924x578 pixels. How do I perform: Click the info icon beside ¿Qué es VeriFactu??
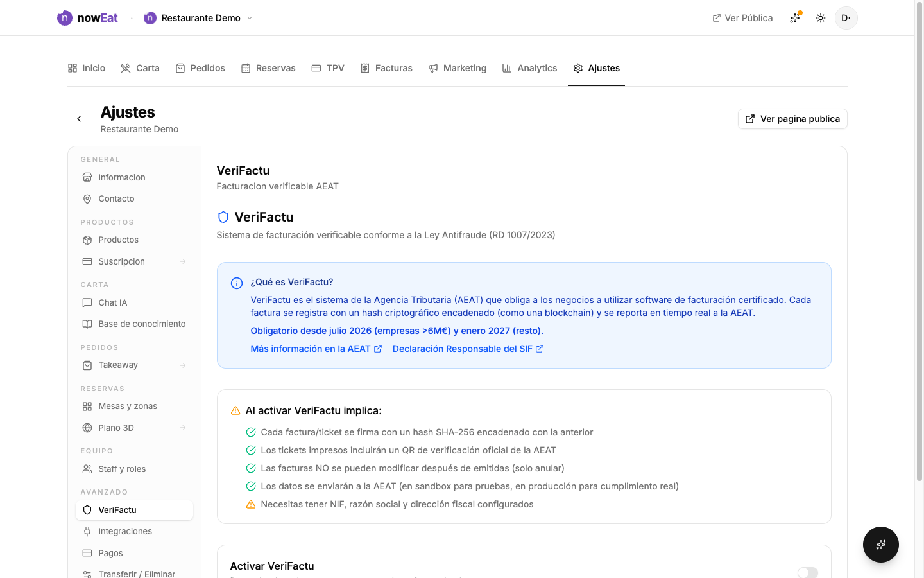tap(237, 283)
